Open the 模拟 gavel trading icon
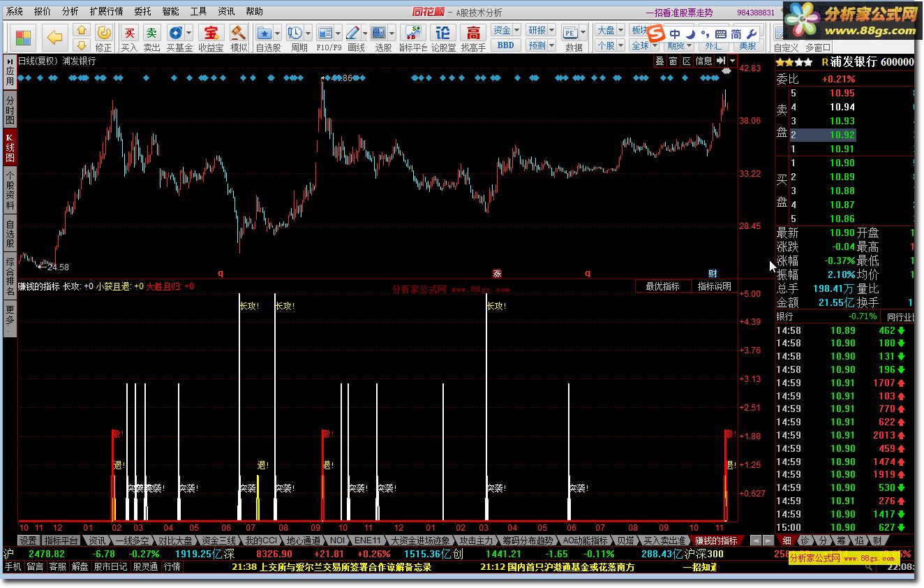Image resolution: width=924 pixels, height=588 pixels. 239,33
